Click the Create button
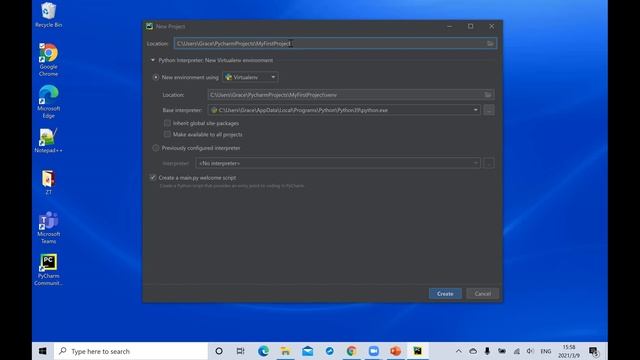 pyautogui.click(x=445, y=293)
